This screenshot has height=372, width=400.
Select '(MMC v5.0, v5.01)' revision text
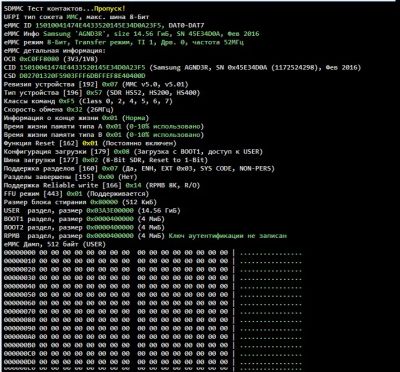pos(154,84)
